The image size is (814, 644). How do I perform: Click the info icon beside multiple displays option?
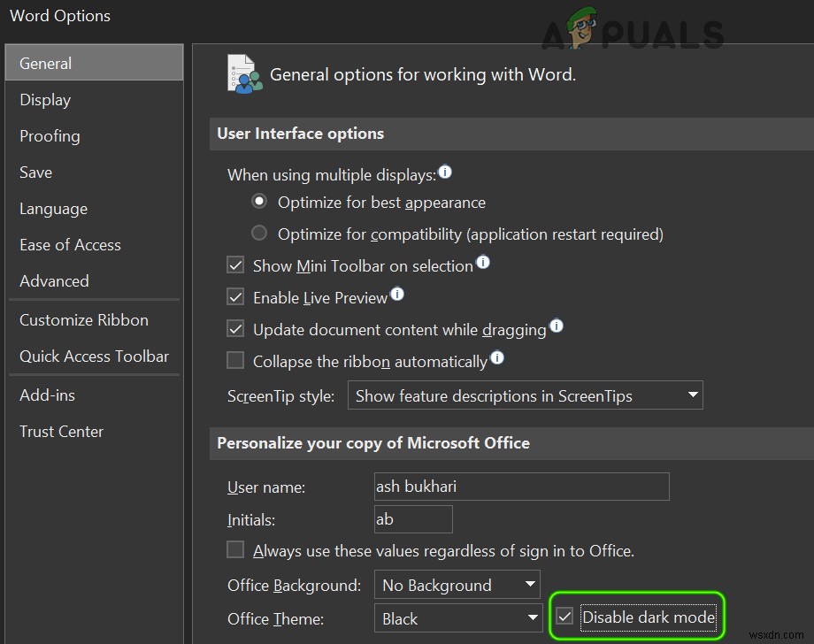(x=445, y=172)
